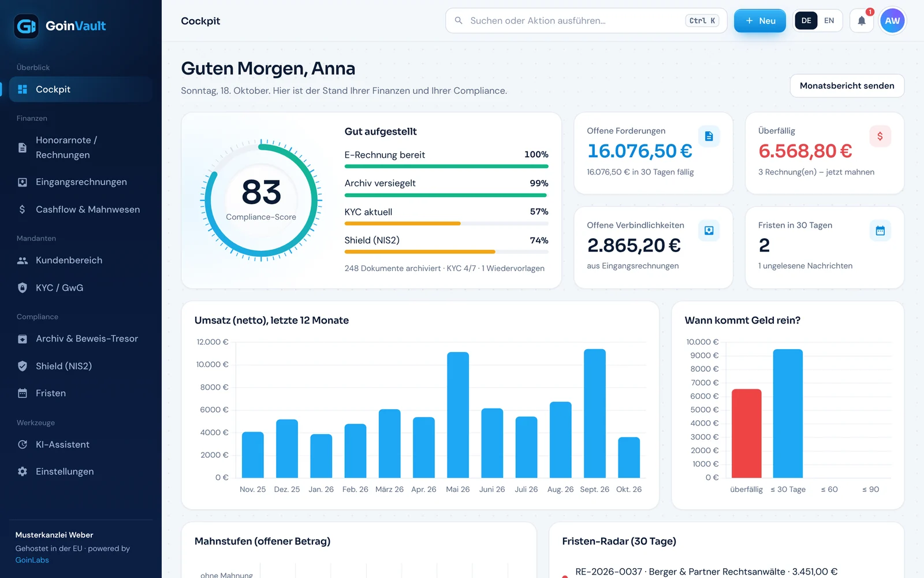Click the KYC / GwG shield icon

[23, 288]
